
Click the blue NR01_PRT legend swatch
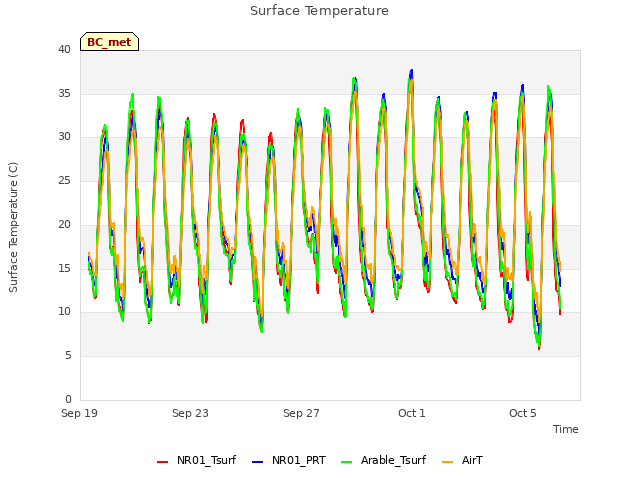tap(258, 462)
